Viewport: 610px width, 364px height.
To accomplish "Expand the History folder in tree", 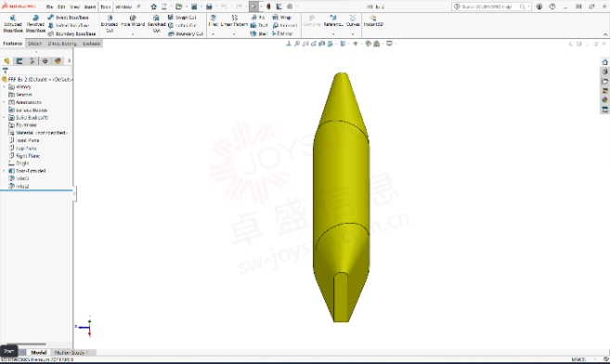I will (4, 87).
